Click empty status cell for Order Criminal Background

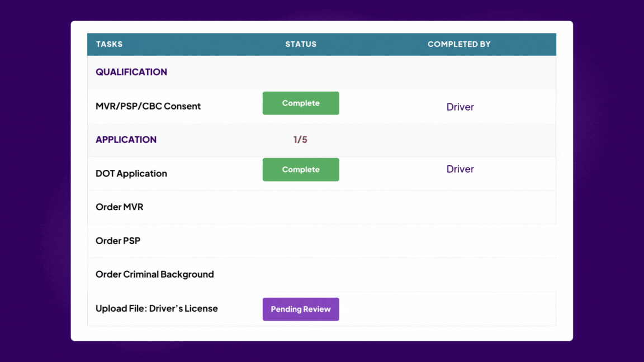pos(301,274)
